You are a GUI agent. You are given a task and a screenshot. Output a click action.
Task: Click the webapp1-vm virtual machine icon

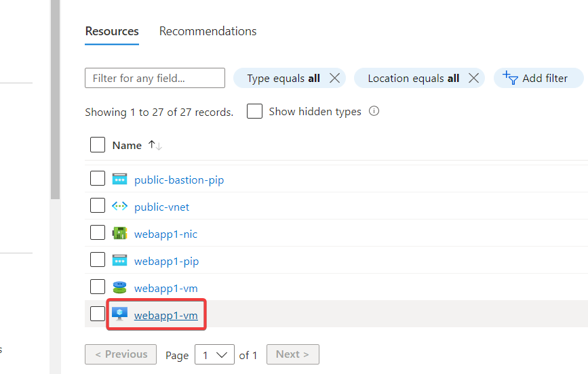click(119, 314)
